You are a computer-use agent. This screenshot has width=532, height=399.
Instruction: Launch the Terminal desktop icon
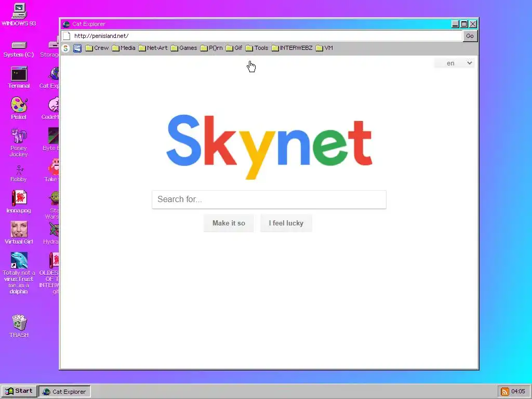point(19,78)
